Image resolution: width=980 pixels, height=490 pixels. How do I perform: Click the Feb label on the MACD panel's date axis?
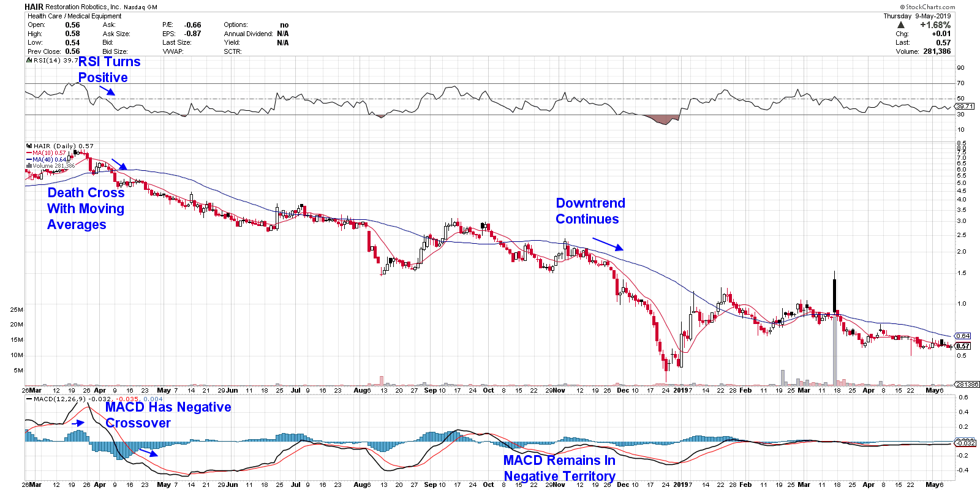click(745, 484)
